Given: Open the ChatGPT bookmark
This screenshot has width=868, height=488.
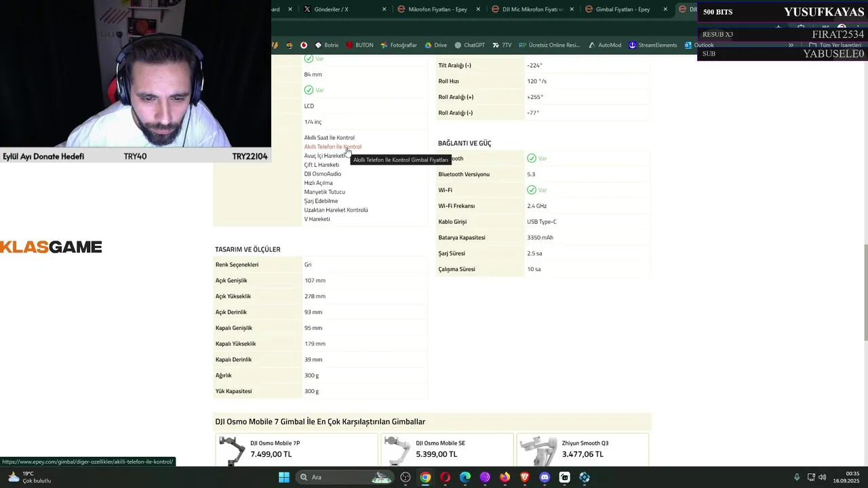Looking at the screenshot, I should tap(469, 45).
